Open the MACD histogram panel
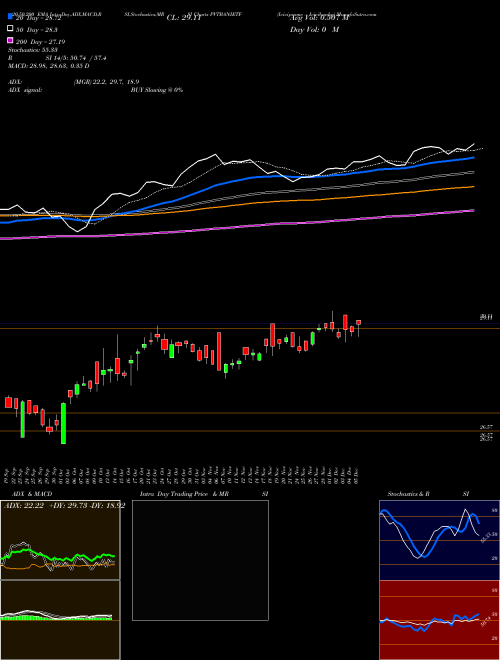 (60, 620)
